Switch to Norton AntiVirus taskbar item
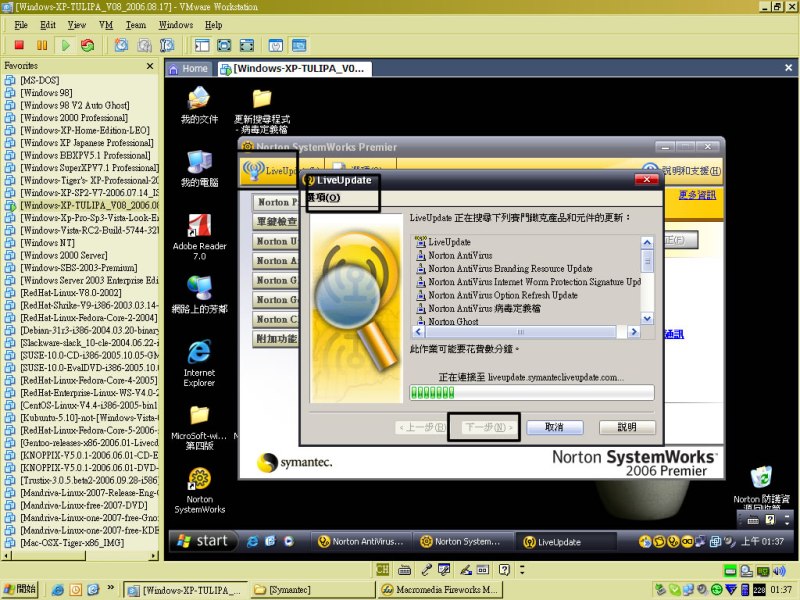 [x=360, y=541]
